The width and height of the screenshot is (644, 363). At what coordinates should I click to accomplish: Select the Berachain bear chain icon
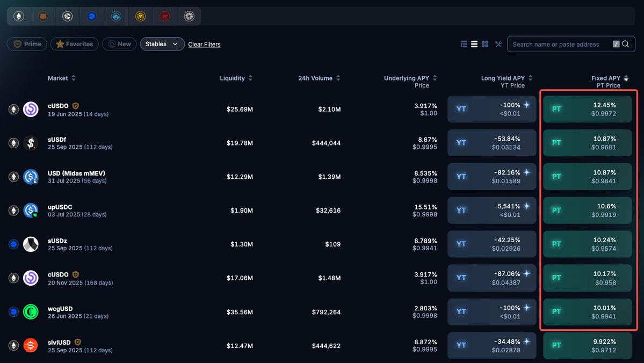pyautogui.click(x=43, y=17)
